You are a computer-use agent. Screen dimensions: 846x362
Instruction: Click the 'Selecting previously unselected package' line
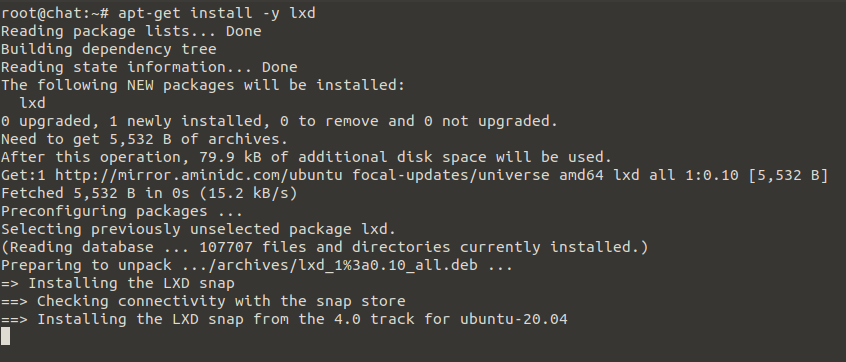[199, 229]
